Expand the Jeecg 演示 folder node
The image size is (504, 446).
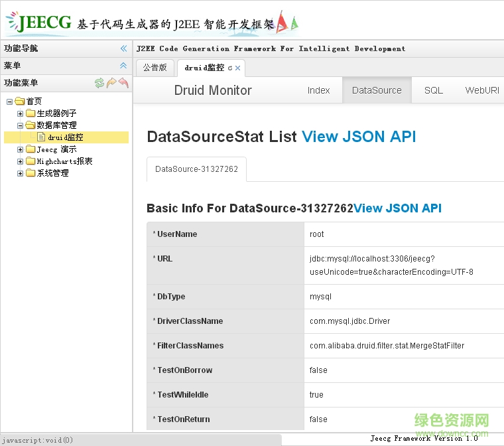(21, 149)
